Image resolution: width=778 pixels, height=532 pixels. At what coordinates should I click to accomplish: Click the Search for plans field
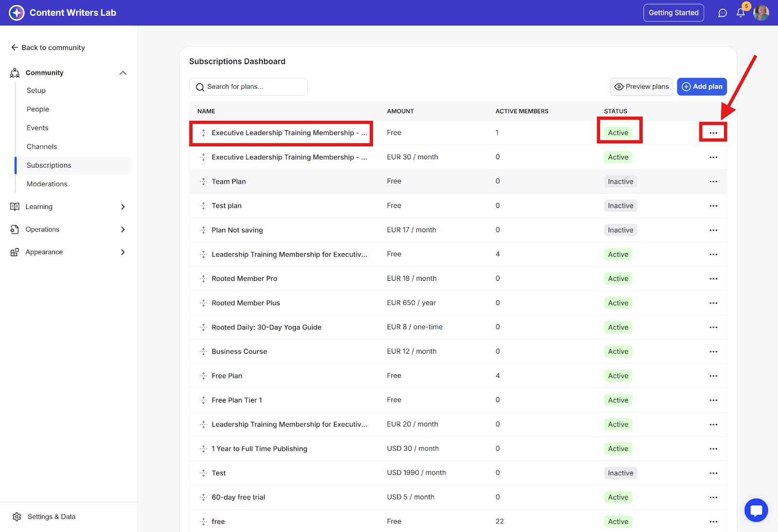[x=248, y=86]
